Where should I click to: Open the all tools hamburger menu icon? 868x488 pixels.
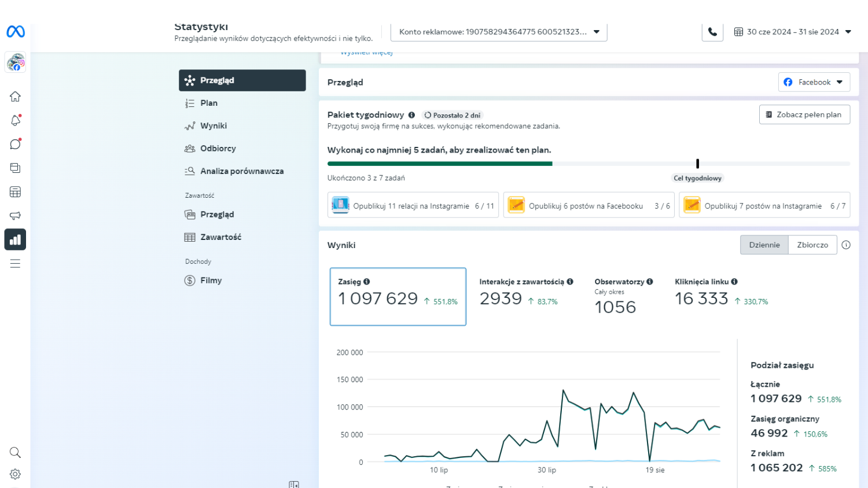[15, 264]
